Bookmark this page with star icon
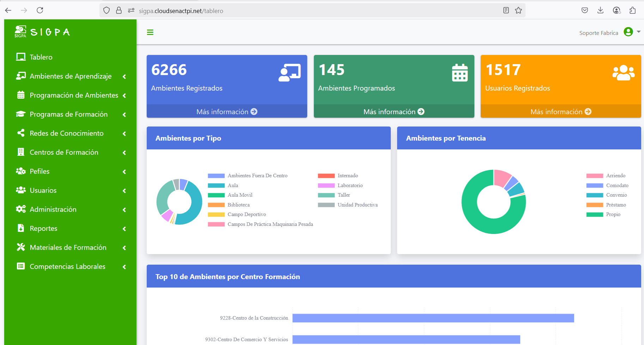644x345 pixels. pos(518,11)
